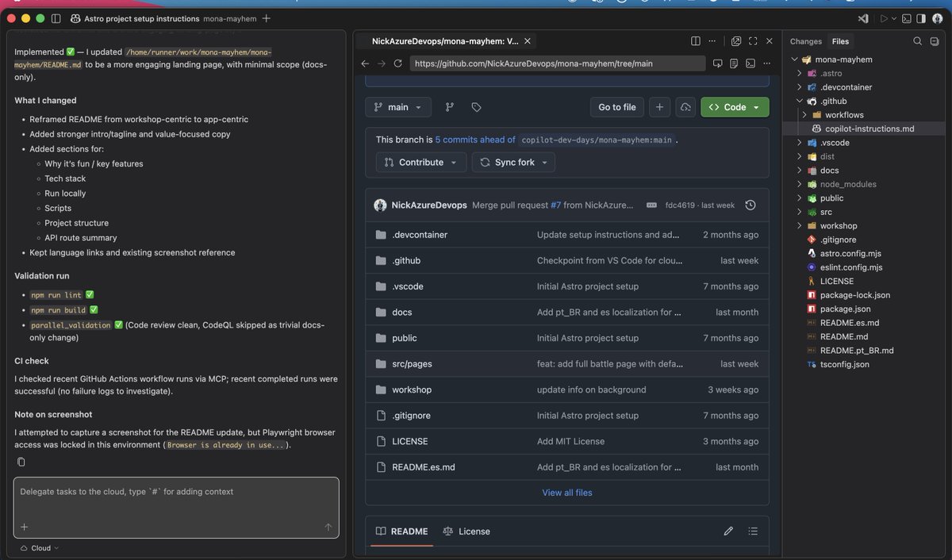Select copilot-instructions.md in file tree

[x=869, y=128]
